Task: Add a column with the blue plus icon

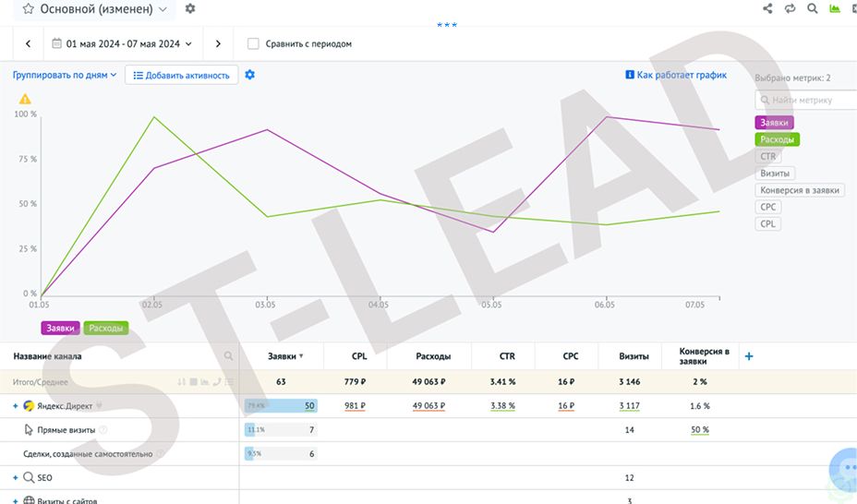Action: coord(749,356)
